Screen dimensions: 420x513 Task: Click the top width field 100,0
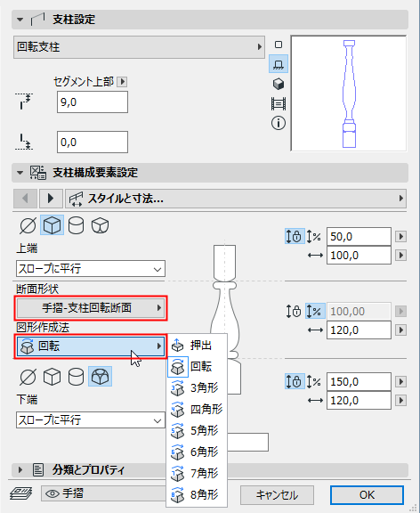click(x=359, y=256)
